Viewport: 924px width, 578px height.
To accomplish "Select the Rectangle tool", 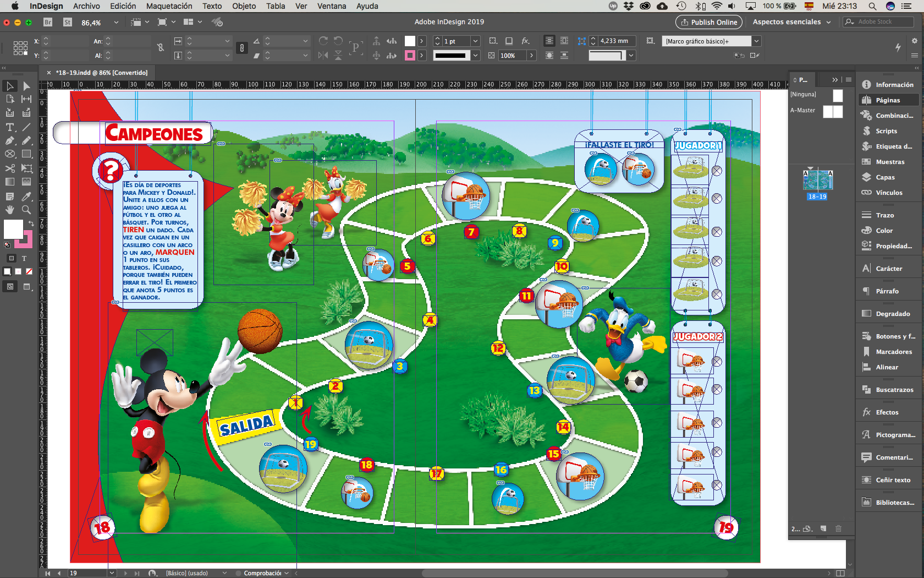I will [26, 154].
